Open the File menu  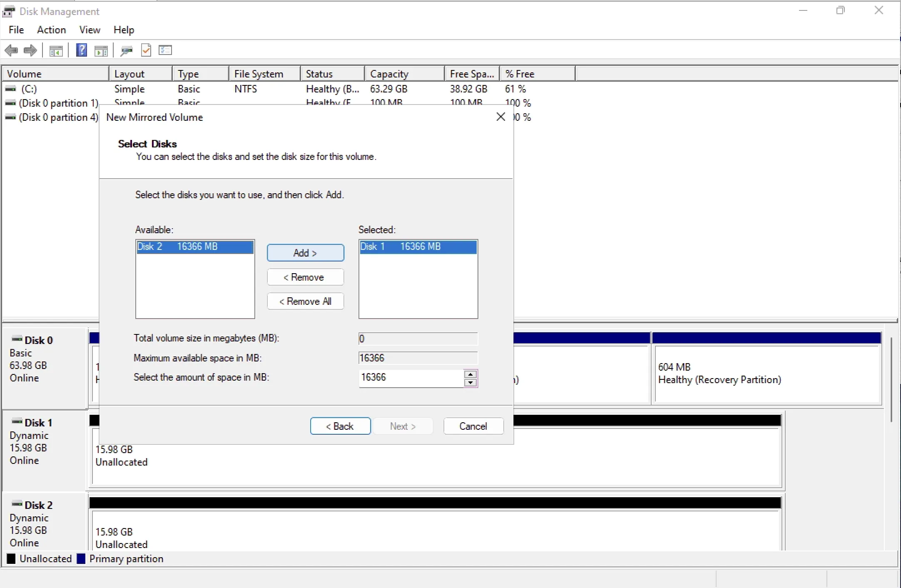pos(16,30)
